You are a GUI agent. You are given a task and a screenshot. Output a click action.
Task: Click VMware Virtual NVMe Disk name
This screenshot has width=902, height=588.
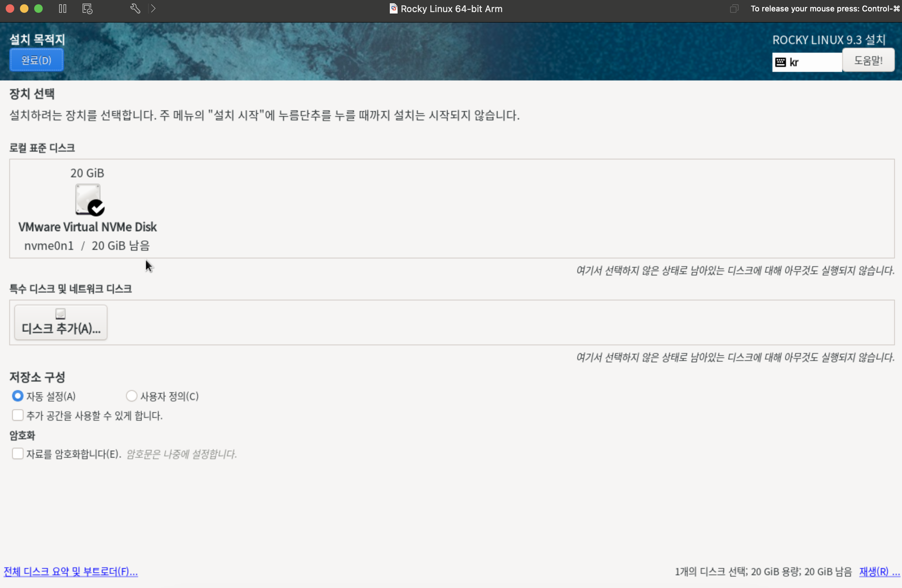[x=88, y=227]
